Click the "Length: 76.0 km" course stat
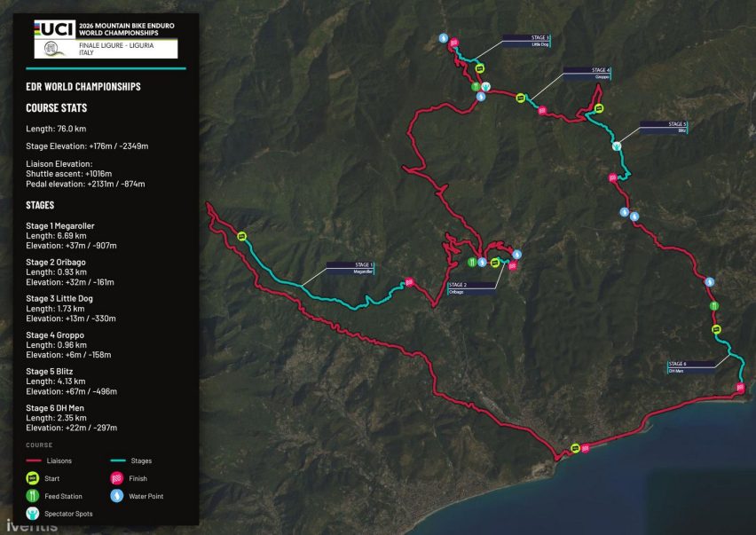The width and height of the screenshot is (756, 535). tap(56, 129)
